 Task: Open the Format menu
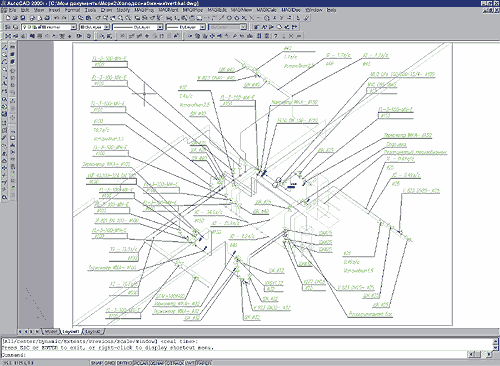pyautogui.click(x=72, y=10)
